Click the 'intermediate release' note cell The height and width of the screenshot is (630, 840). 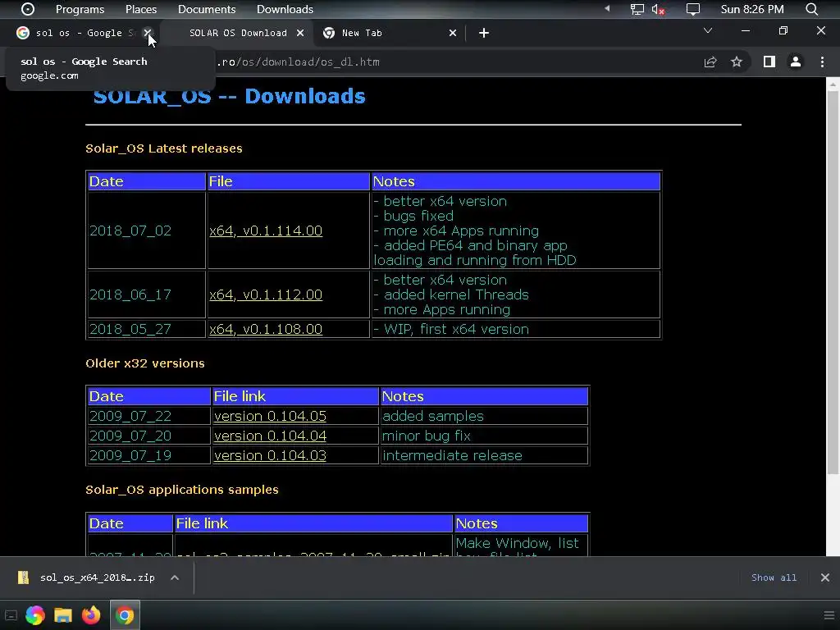484,455
